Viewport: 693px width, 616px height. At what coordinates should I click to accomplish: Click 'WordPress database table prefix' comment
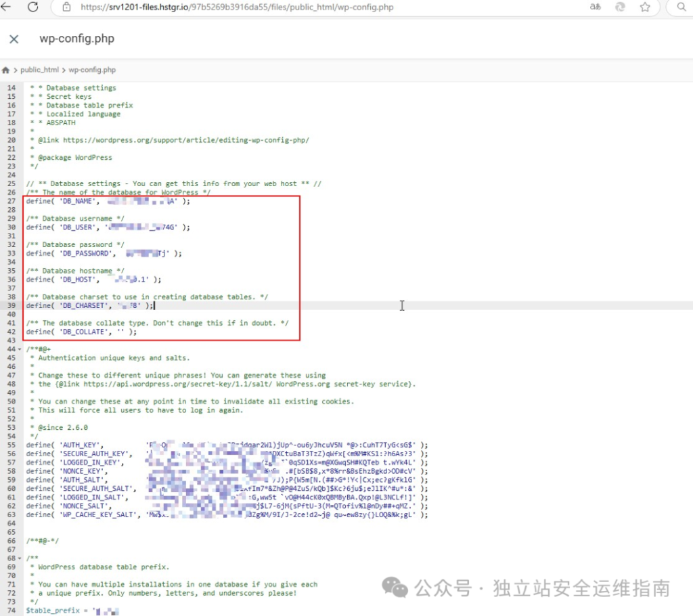click(x=100, y=567)
